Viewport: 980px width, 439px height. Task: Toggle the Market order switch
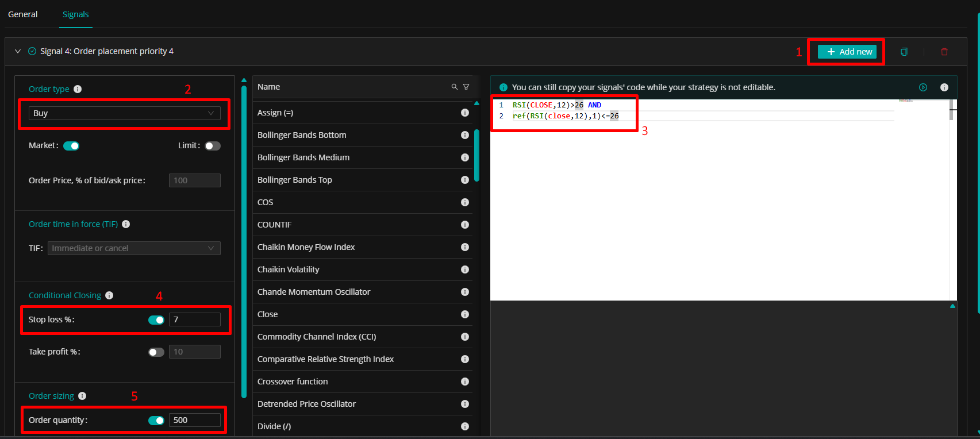(71, 146)
